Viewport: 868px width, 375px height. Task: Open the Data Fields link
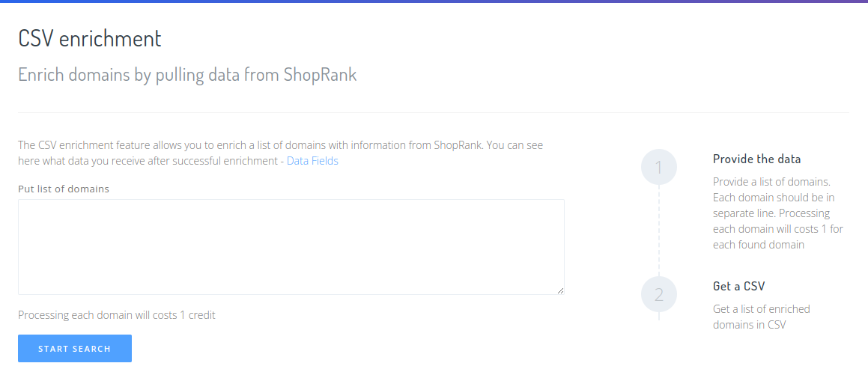tap(313, 161)
